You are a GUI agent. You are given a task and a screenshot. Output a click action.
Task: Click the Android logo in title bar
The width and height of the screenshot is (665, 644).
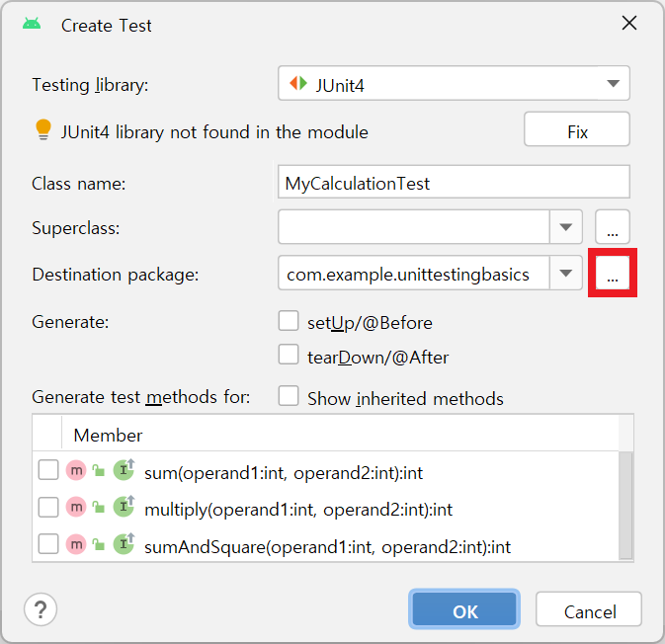[32, 24]
